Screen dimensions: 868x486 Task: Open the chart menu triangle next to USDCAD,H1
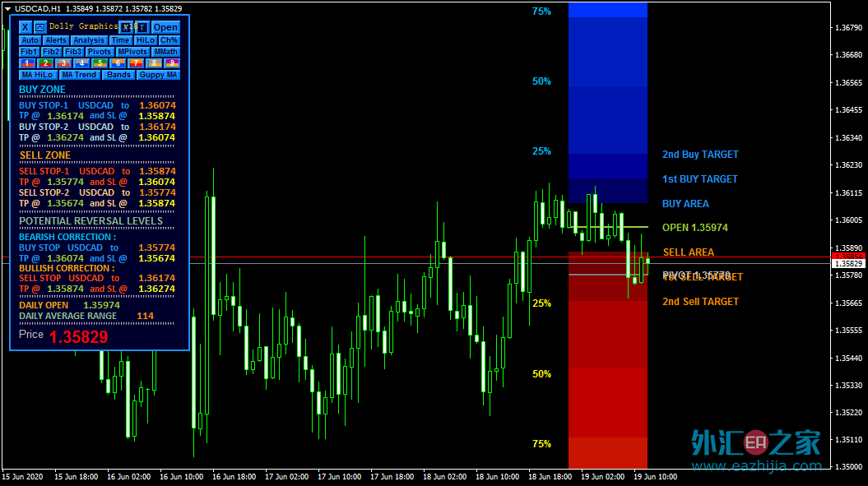(x=7, y=9)
